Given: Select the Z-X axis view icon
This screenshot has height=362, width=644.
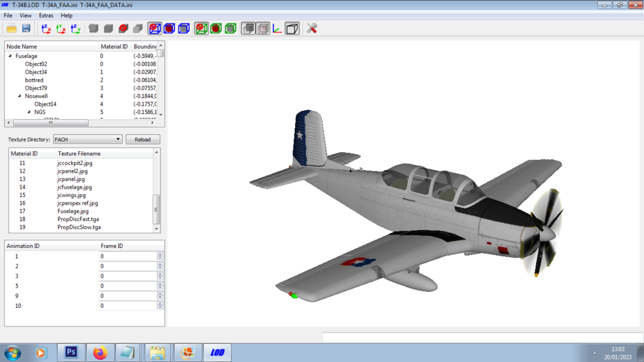Looking at the screenshot, I should coord(46,28).
